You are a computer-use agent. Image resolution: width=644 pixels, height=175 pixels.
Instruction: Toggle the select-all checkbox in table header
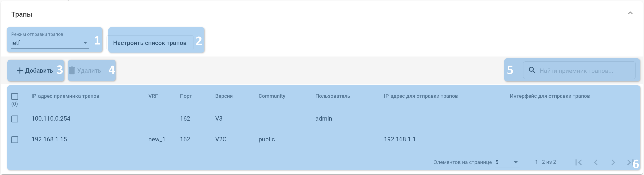15,96
